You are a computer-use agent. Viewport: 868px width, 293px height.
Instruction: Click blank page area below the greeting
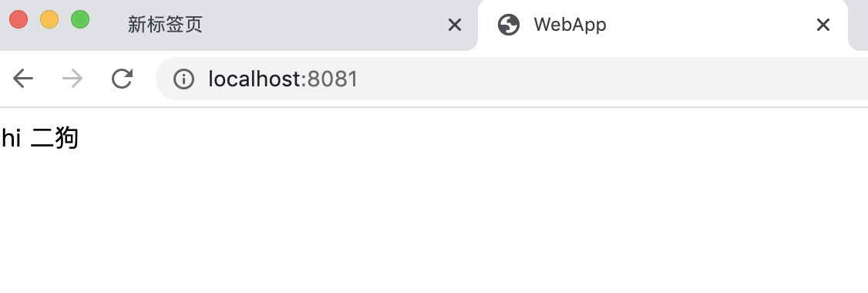pyautogui.click(x=434, y=221)
